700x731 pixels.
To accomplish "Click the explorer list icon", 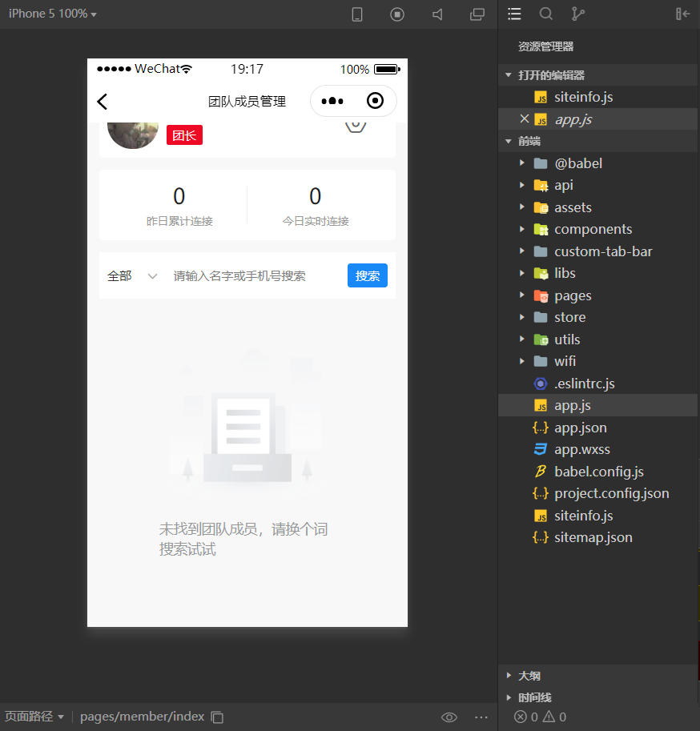I will (514, 14).
